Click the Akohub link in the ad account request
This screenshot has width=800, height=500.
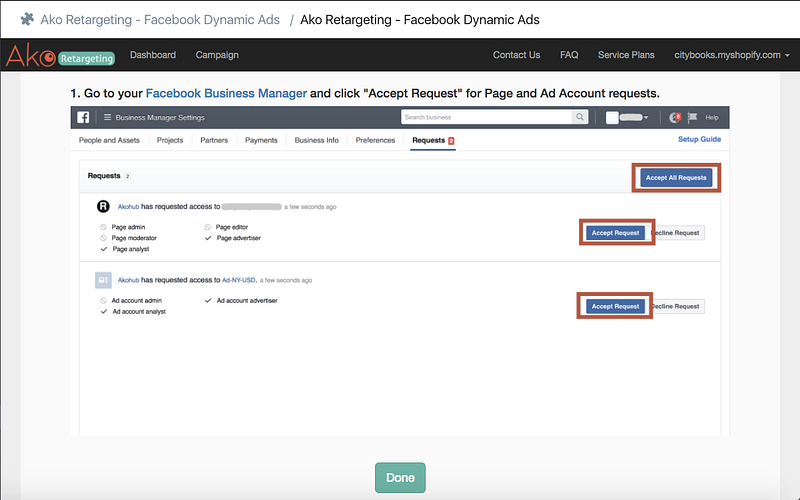(x=129, y=280)
